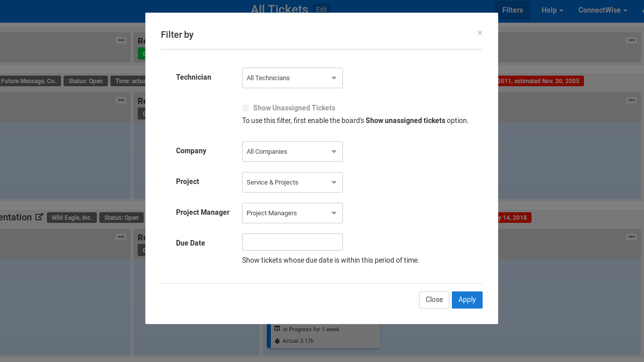The width and height of the screenshot is (644, 362).
Task: Click the In Progress for 1 week text
Action: [311, 330]
